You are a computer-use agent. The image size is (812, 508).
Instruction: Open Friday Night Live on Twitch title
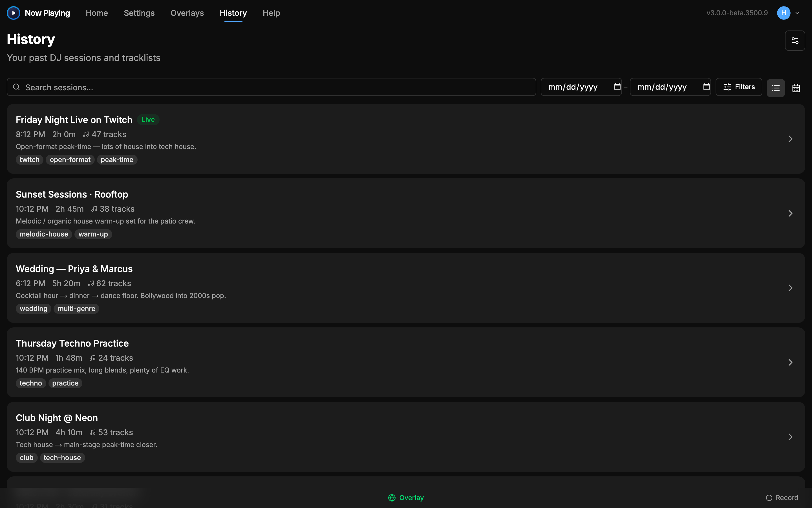point(74,120)
